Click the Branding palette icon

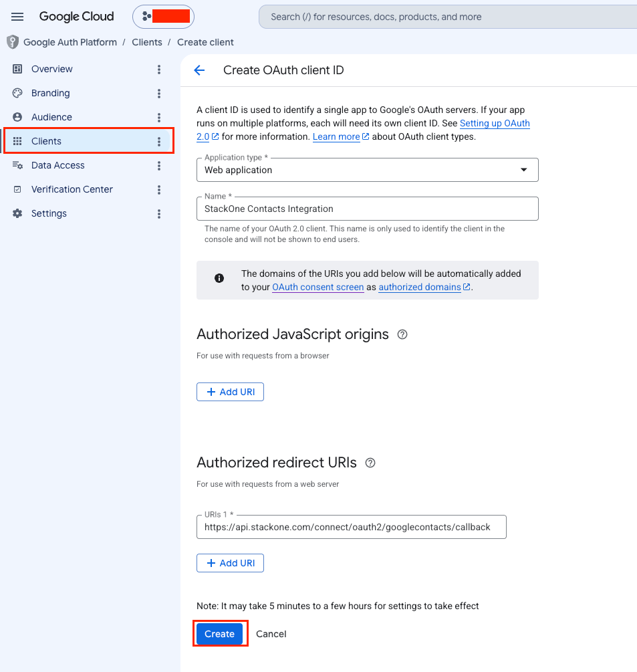tap(17, 93)
